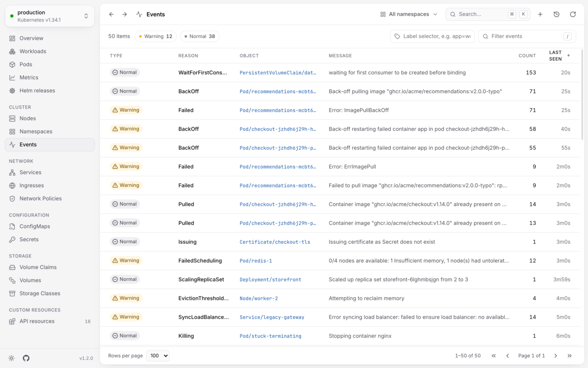588x368 pixels.
Task: Go to Helm releases
Action: 50,91
